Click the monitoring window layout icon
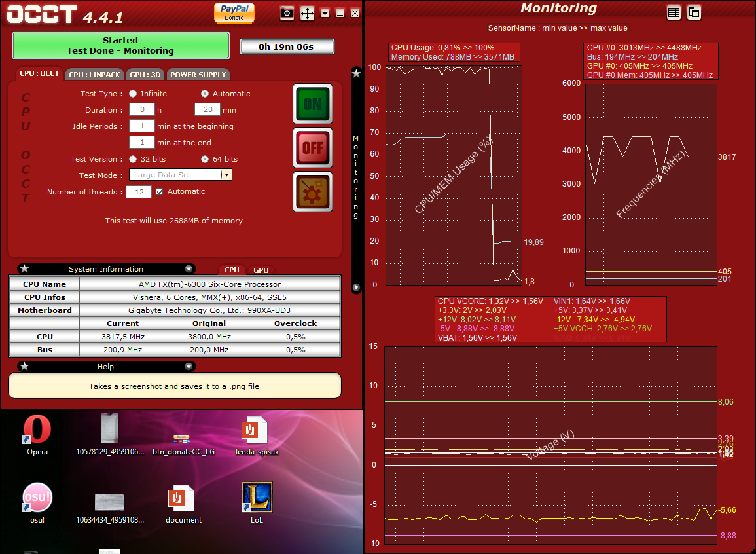756x554 pixels. [x=694, y=12]
